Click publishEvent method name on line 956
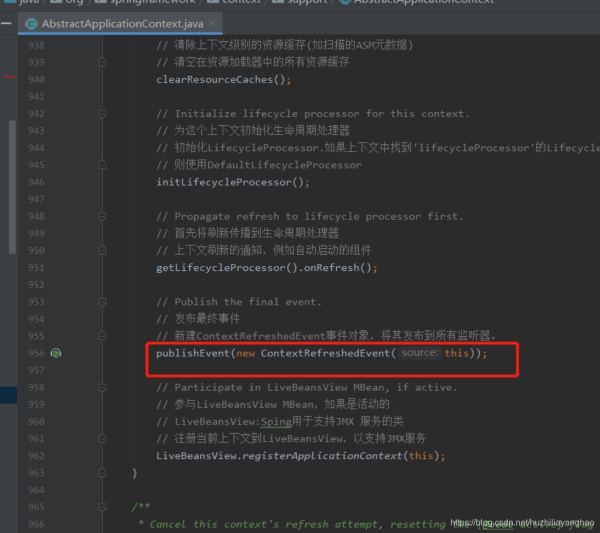The image size is (600, 533). (192, 353)
